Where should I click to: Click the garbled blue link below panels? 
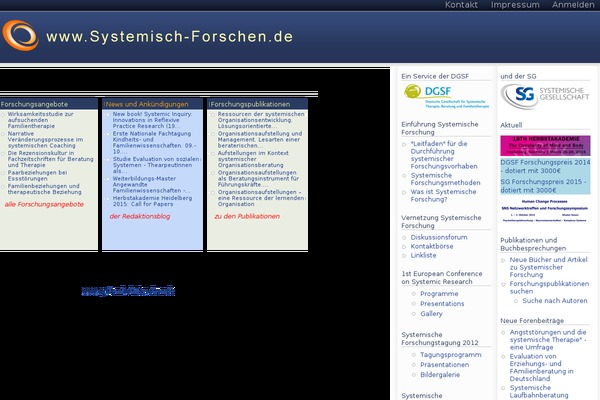coord(128,291)
